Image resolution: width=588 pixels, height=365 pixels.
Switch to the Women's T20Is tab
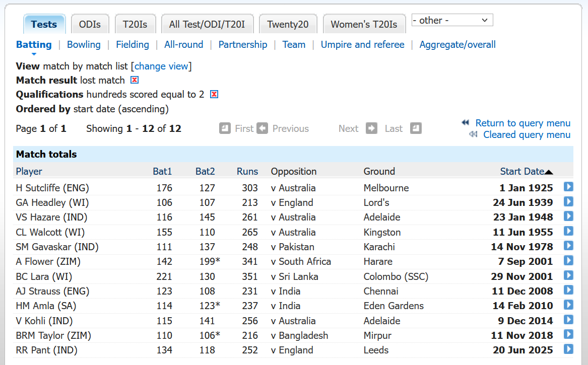[x=364, y=24]
